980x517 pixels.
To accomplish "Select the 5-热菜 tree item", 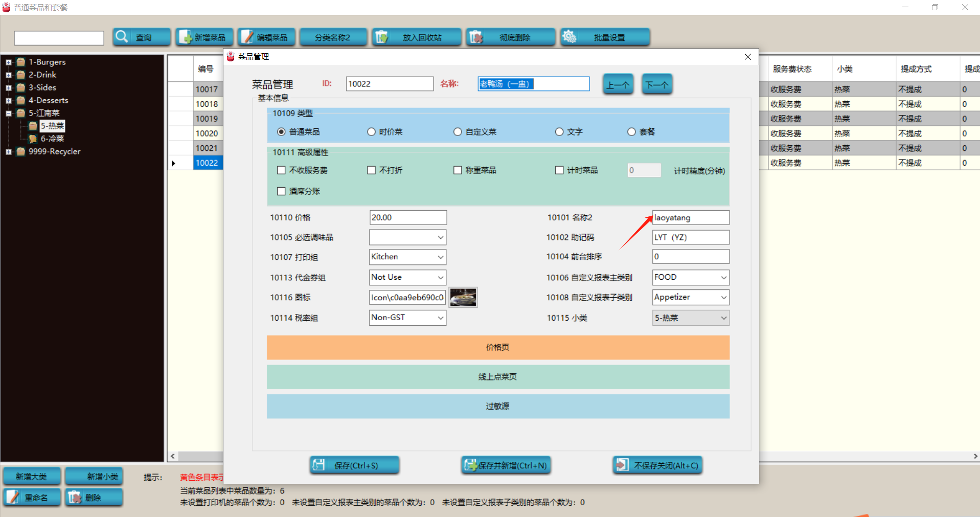I will [x=52, y=126].
